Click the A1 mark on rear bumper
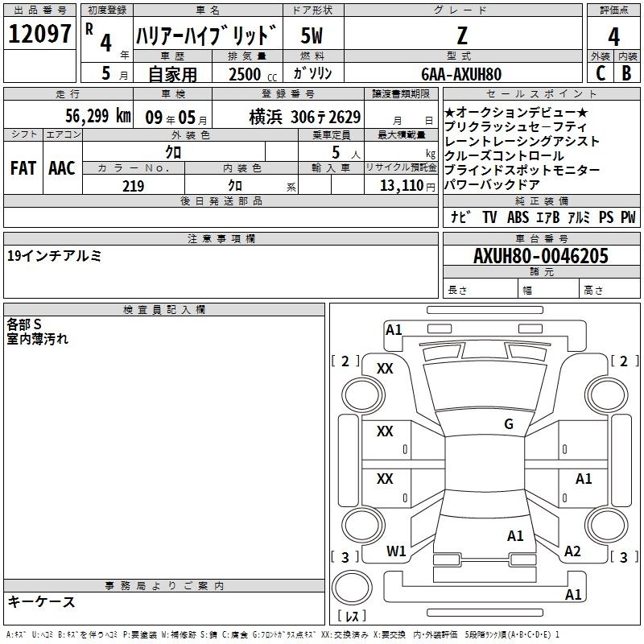The height and width of the screenshot is (644, 644). point(573,595)
